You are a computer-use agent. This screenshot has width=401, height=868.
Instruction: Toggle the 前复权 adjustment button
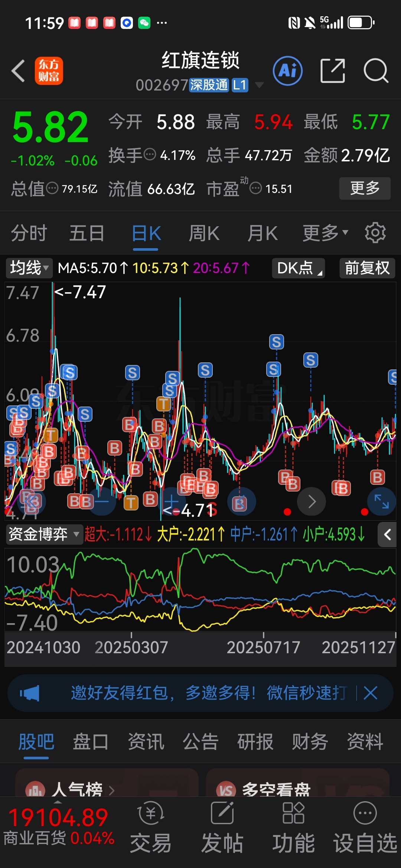367,268
